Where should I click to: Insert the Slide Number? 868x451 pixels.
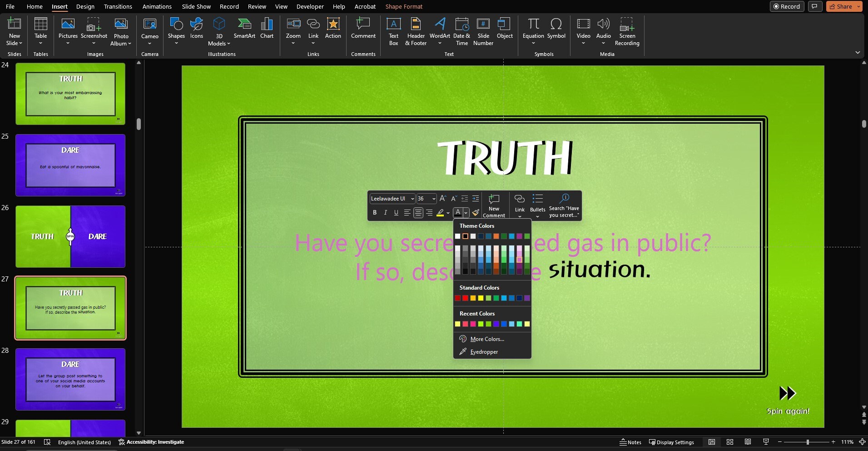(483, 30)
